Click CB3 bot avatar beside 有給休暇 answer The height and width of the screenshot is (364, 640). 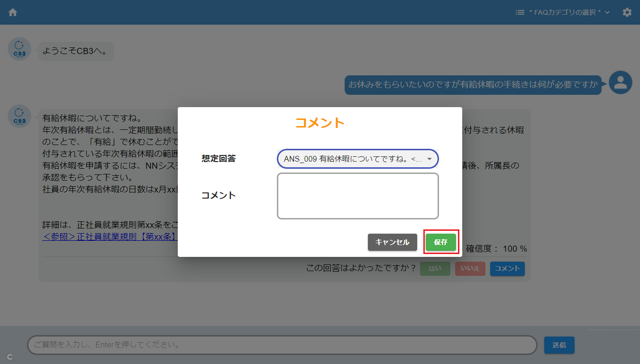19,117
